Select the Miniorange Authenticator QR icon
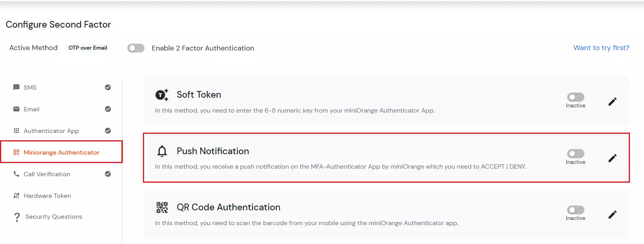Viewport: 644px width, 244px height. click(x=16, y=152)
